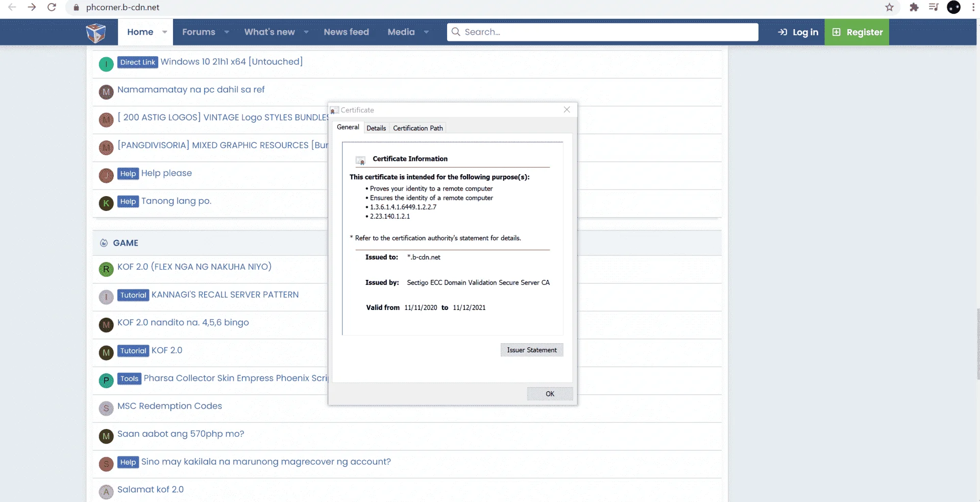Open the GAME section heading link

coord(126,243)
